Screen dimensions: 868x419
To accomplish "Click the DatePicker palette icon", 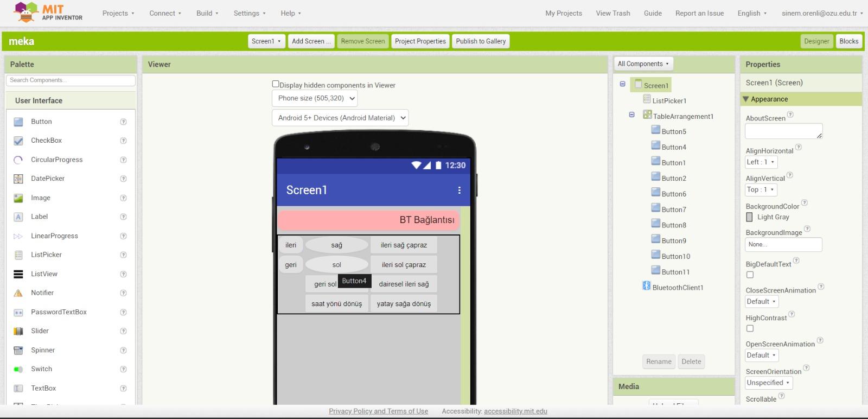I will click(x=18, y=179).
